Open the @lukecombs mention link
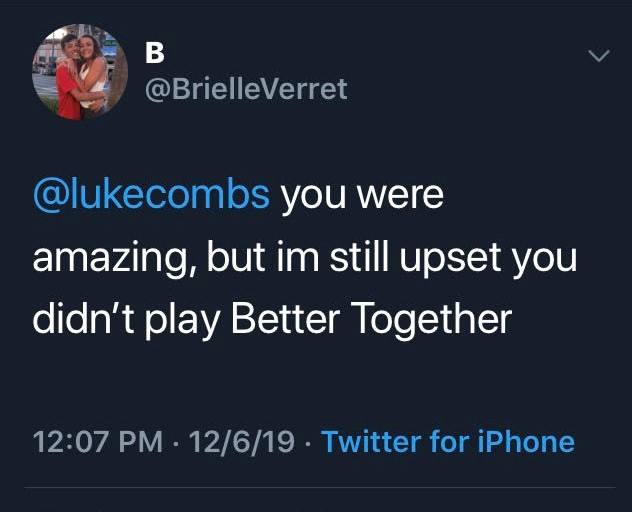 pyautogui.click(x=151, y=194)
